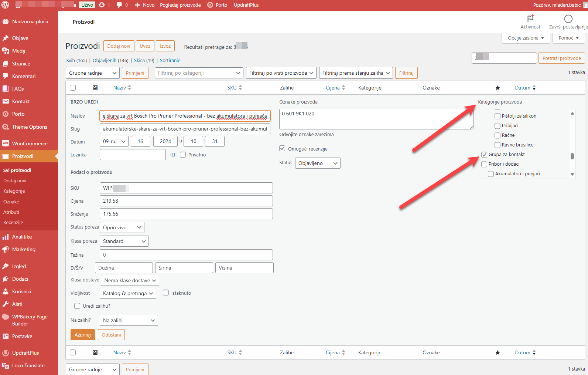Click the WordPress logo icon
588x375 pixels.
tap(6, 5)
